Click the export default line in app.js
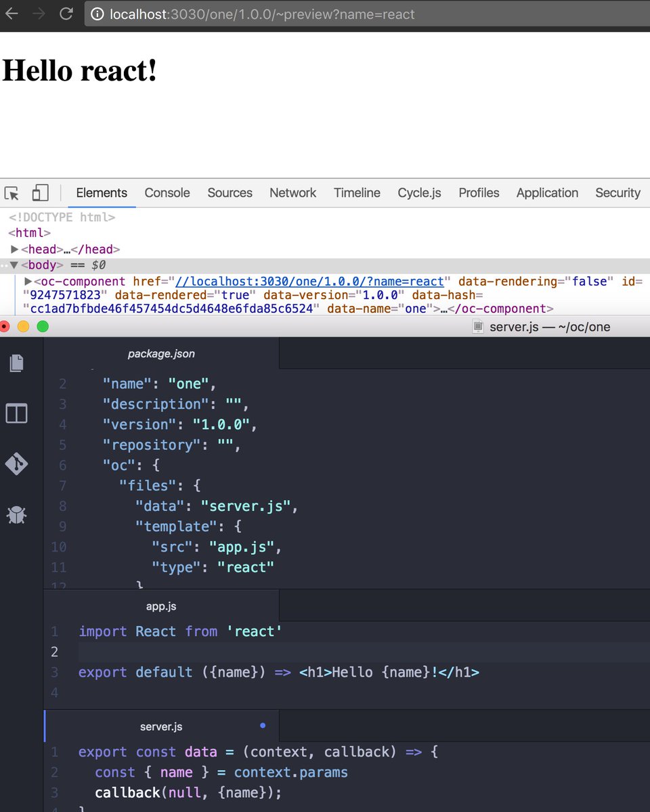The height and width of the screenshot is (812, 650). (x=279, y=672)
